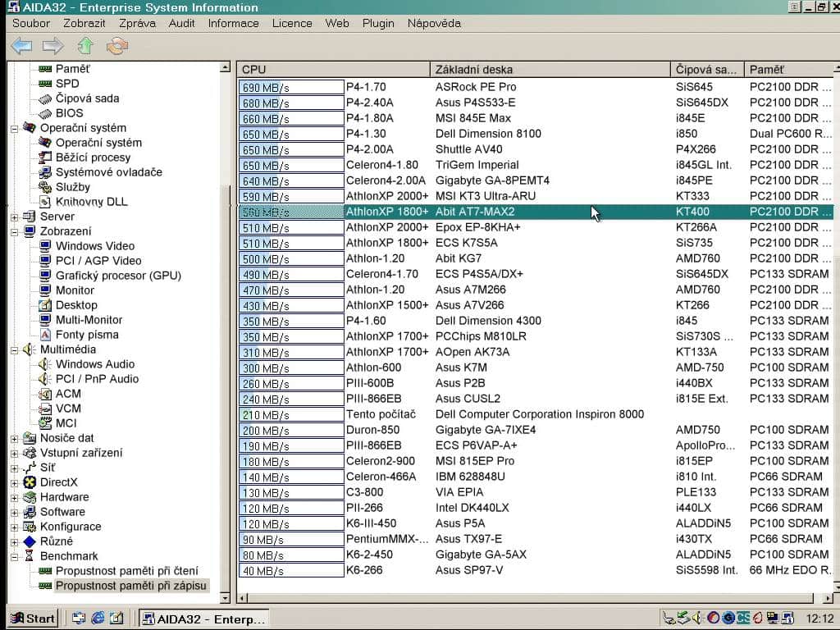Click the Forward arrow toolbar icon

click(x=52, y=46)
